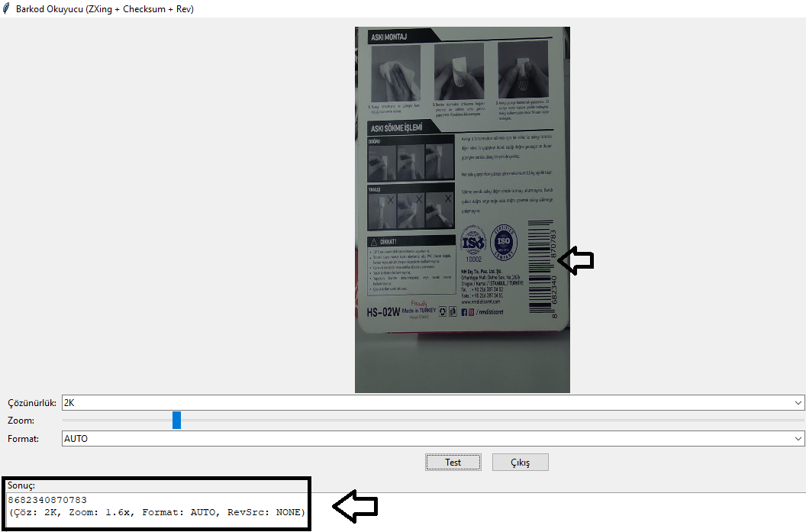Click the ISO 10002 logo in camera preview
Screen dimensions: 806x532
tap(474, 245)
